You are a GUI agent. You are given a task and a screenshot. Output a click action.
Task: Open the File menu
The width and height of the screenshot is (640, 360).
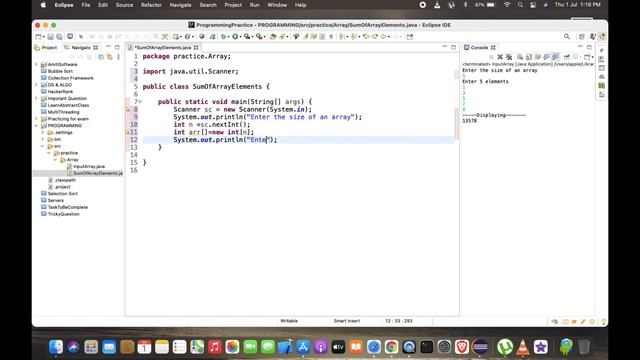click(x=86, y=5)
